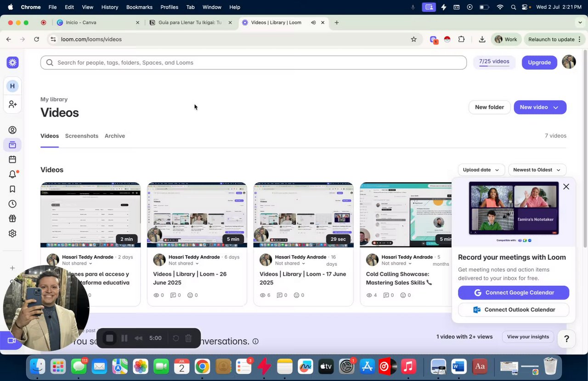Open Chrome downloads icon
This screenshot has width=588, height=381.
point(482,39)
